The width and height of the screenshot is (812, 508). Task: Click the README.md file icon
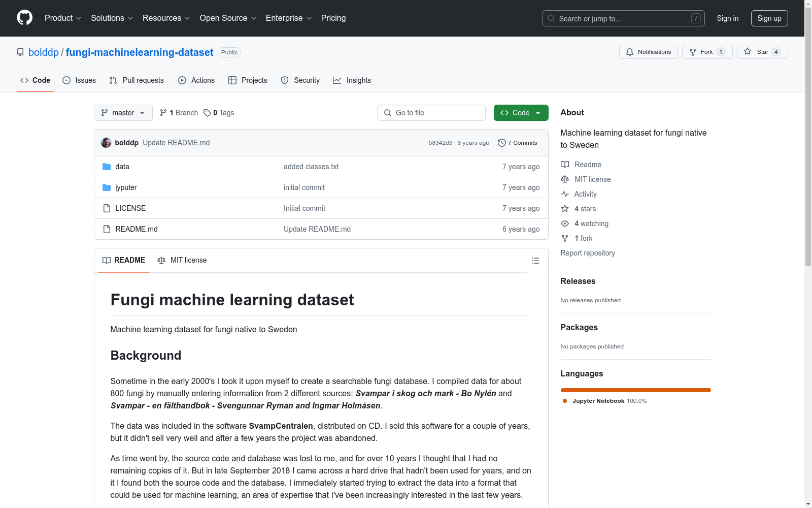coord(107,229)
